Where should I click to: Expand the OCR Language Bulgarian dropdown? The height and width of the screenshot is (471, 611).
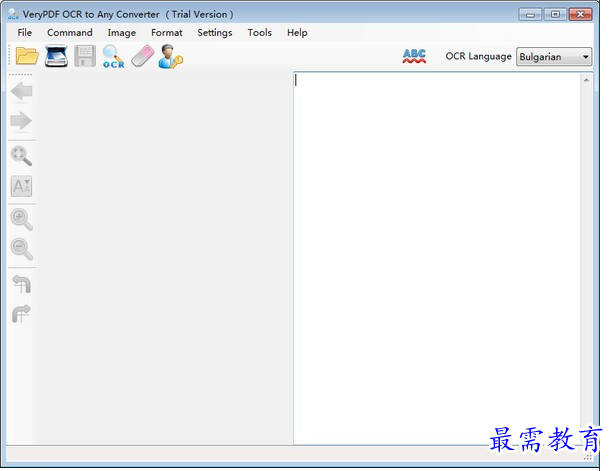(x=554, y=57)
